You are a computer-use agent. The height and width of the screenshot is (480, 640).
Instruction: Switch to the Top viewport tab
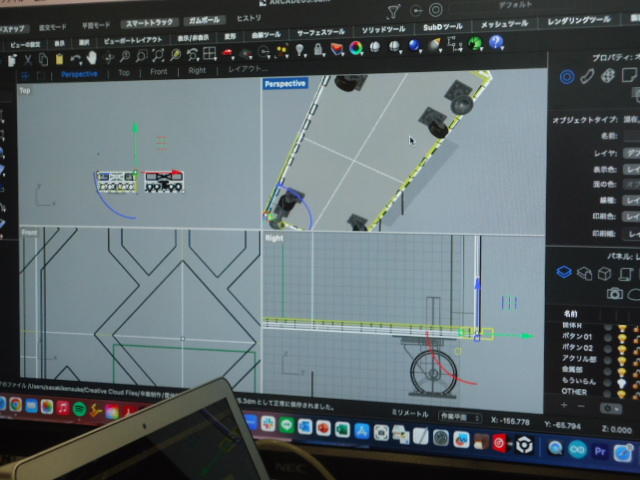click(124, 73)
